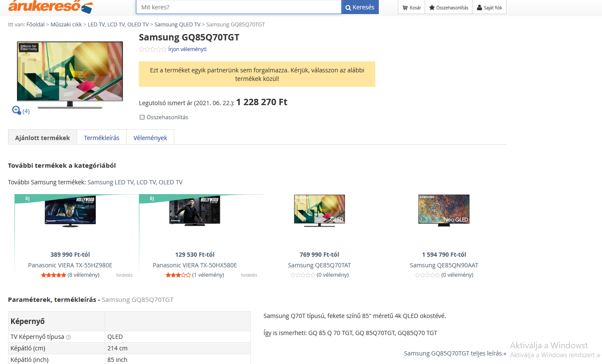Click the Keresés search button

pos(360,7)
